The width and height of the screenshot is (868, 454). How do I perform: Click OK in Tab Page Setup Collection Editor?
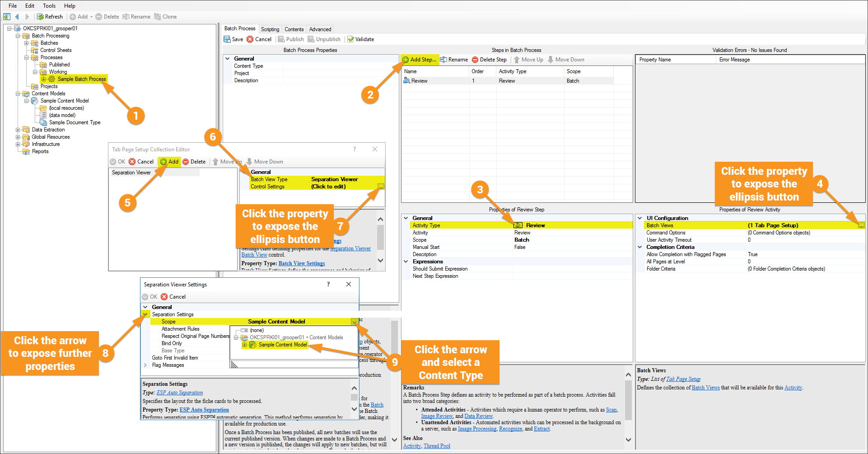(117, 162)
